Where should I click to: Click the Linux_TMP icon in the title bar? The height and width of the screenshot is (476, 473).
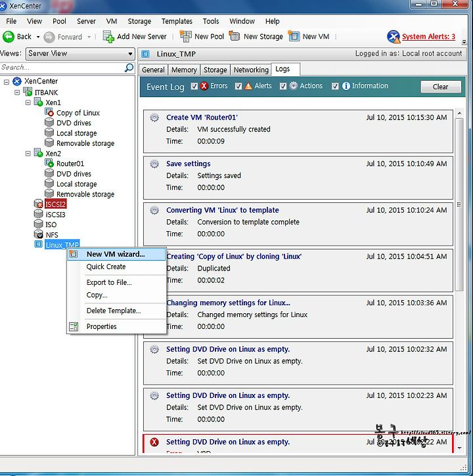coord(146,54)
